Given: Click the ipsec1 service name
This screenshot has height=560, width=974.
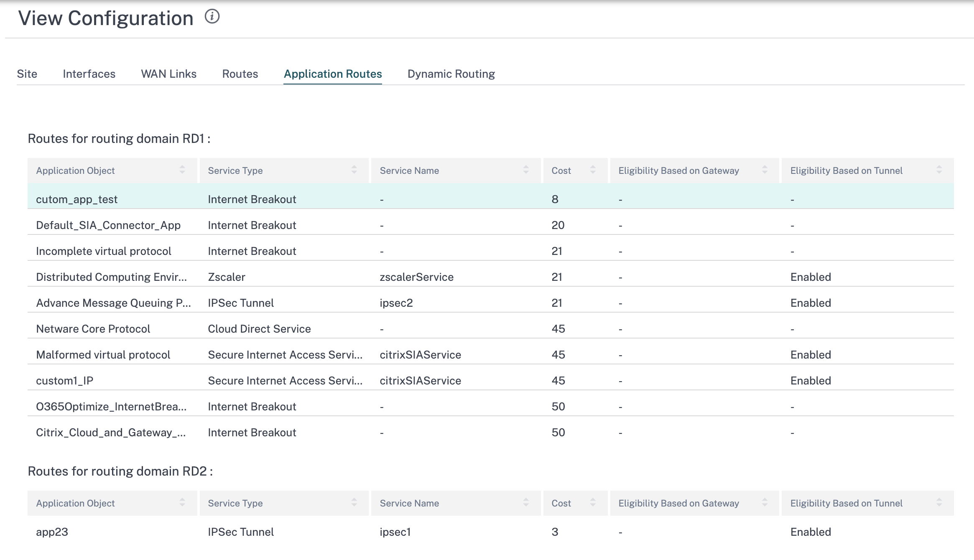Looking at the screenshot, I should 395,532.
